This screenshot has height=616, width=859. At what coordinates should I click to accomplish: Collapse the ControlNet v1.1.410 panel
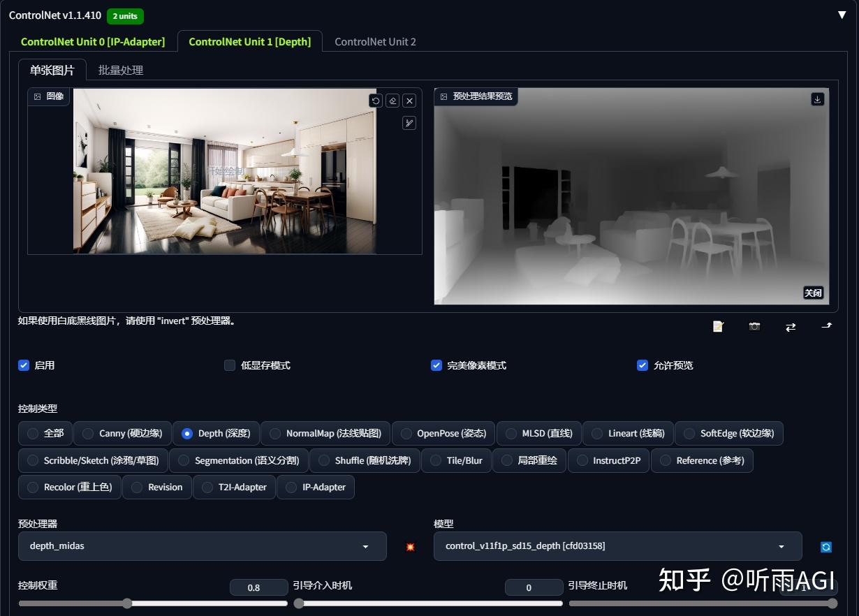click(x=842, y=15)
